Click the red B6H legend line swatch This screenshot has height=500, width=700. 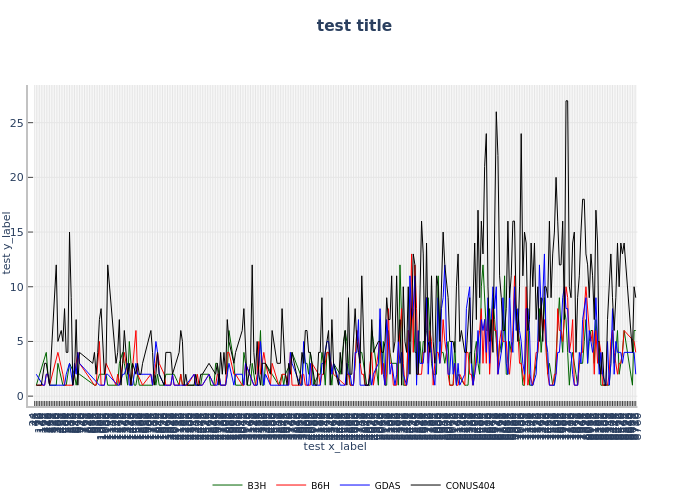291,486
